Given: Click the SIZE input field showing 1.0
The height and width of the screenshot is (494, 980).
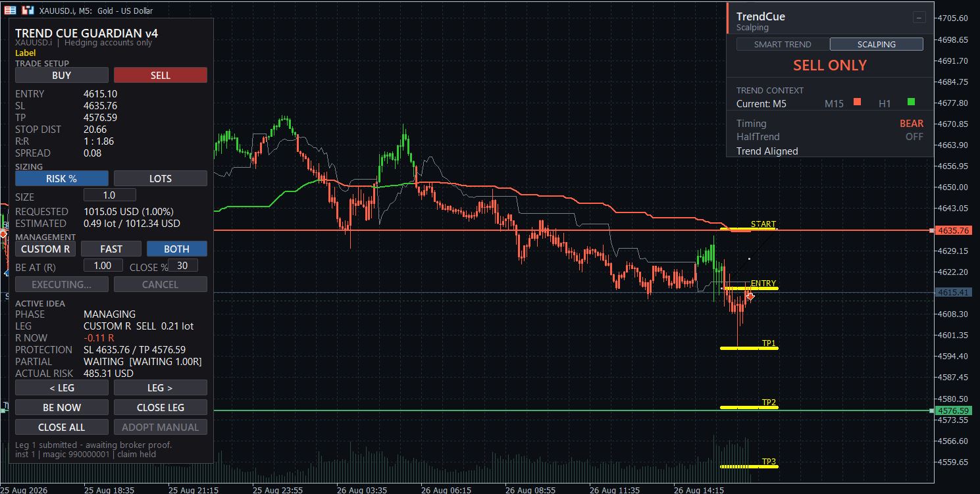Looking at the screenshot, I should (x=110, y=195).
